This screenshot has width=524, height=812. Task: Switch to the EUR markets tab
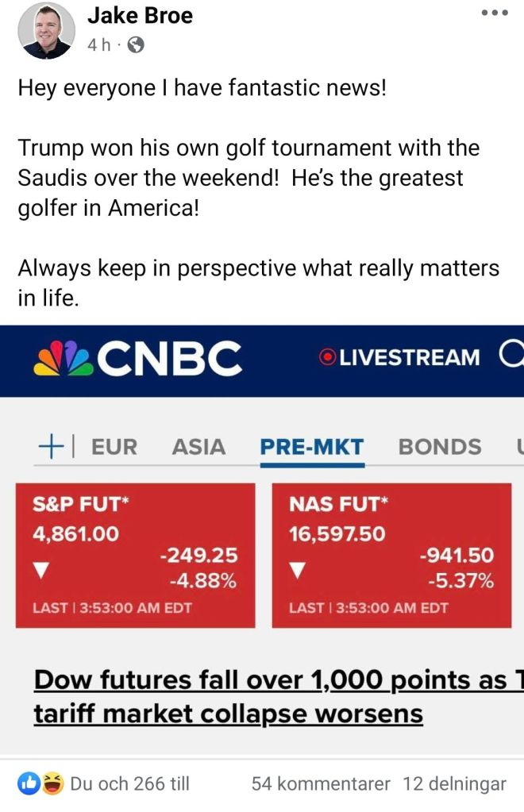coord(114,447)
